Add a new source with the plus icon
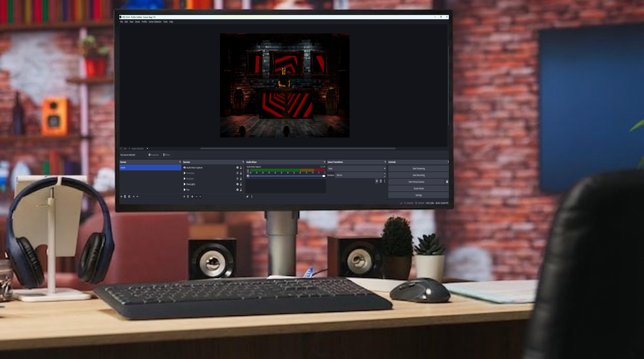 tap(184, 196)
